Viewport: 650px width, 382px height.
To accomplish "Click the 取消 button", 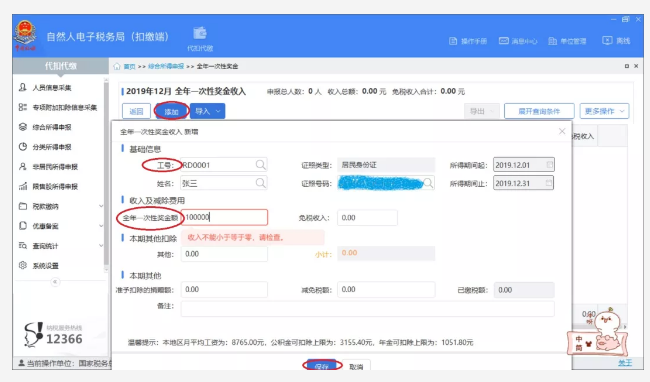I will (356, 366).
